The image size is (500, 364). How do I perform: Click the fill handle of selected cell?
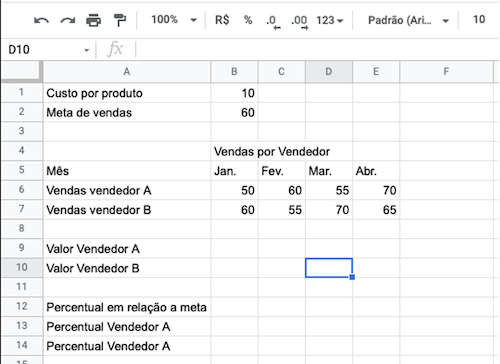(x=352, y=277)
